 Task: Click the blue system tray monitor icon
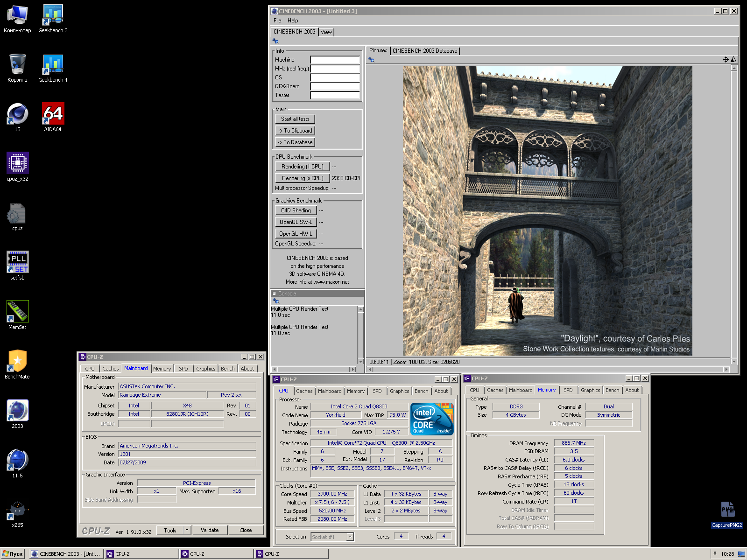[x=741, y=554]
